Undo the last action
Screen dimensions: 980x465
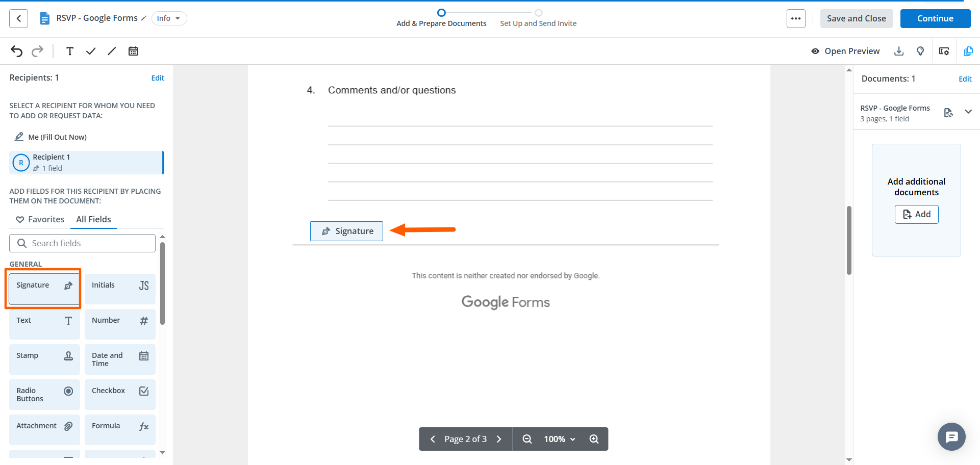pos(16,51)
